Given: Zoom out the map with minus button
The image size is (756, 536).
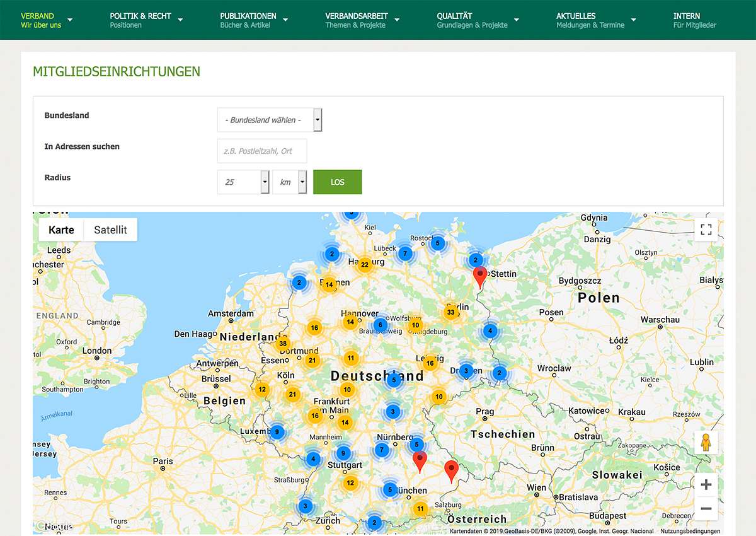Looking at the screenshot, I should coord(706,508).
